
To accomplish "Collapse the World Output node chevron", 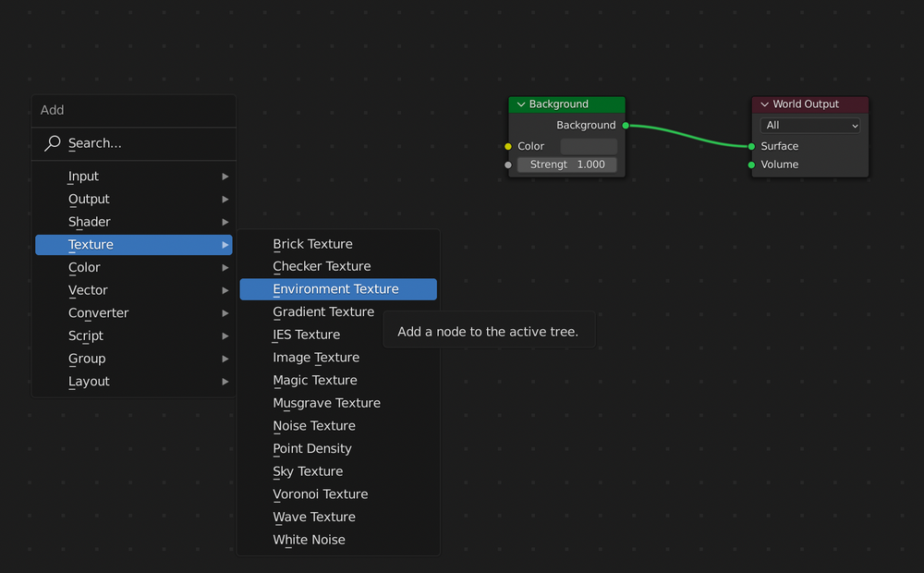I will 764,104.
